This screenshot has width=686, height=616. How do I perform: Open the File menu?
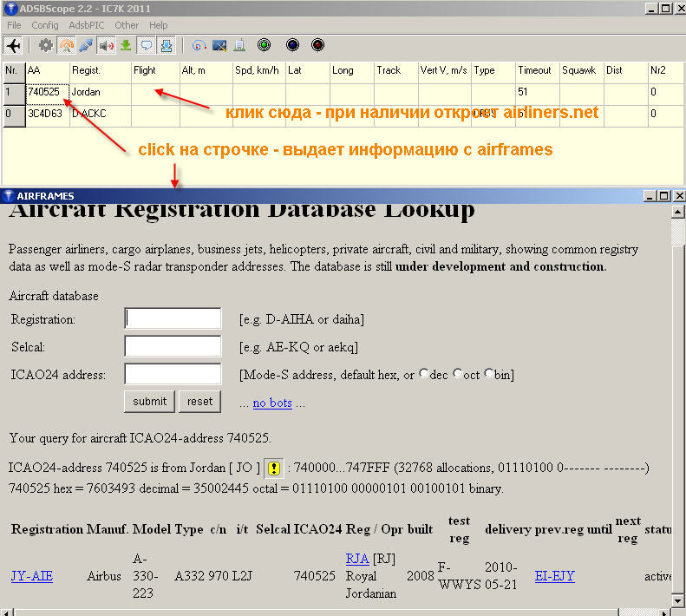pyautogui.click(x=14, y=25)
